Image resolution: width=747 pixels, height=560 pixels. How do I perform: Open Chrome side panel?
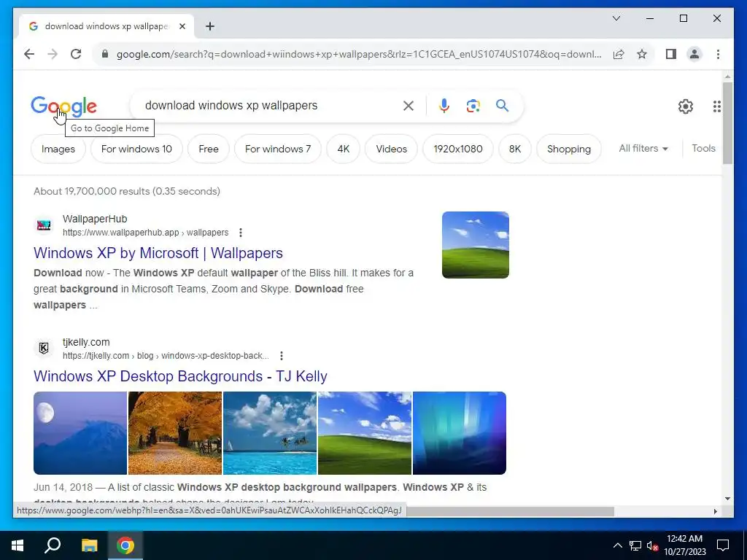(671, 54)
